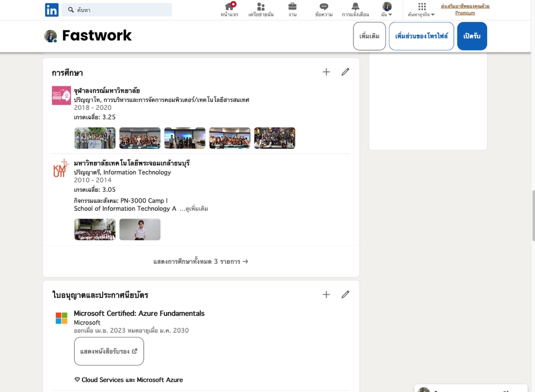Click the messaging avatar at bottom-right
535x392 pixels.
(x=424, y=390)
